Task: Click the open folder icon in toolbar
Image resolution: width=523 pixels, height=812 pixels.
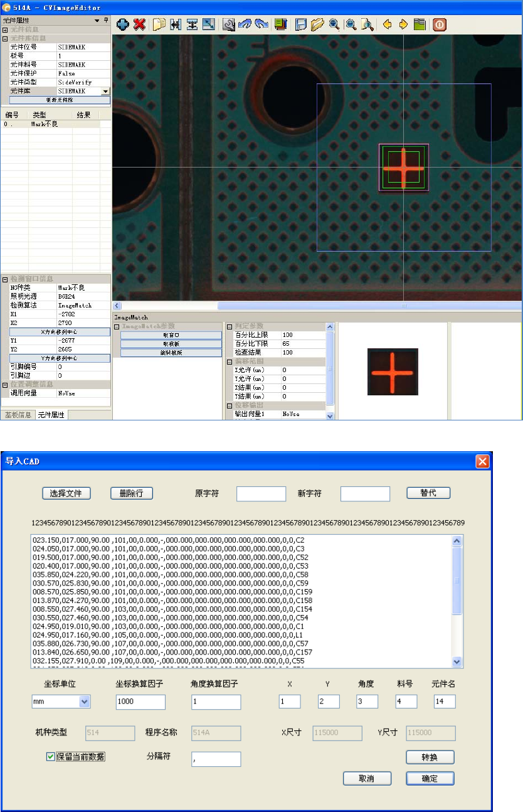Action: click(317, 24)
